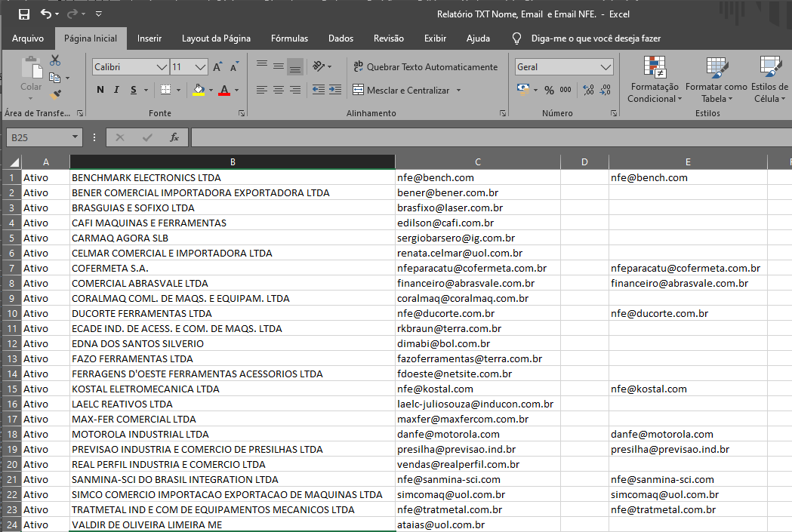This screenshot has height=532, width=792.
Task: Click the Ajuda tab
Action: 478,38
